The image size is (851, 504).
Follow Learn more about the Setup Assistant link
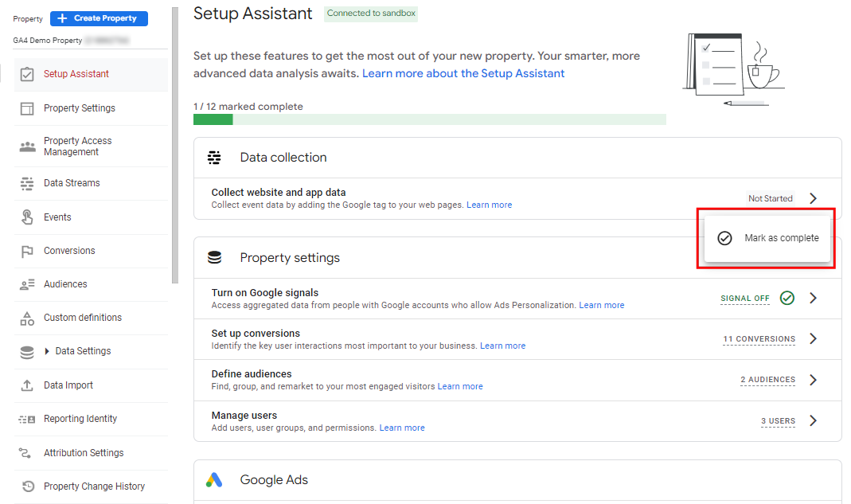pyautogui.click(x=463, y=74)
